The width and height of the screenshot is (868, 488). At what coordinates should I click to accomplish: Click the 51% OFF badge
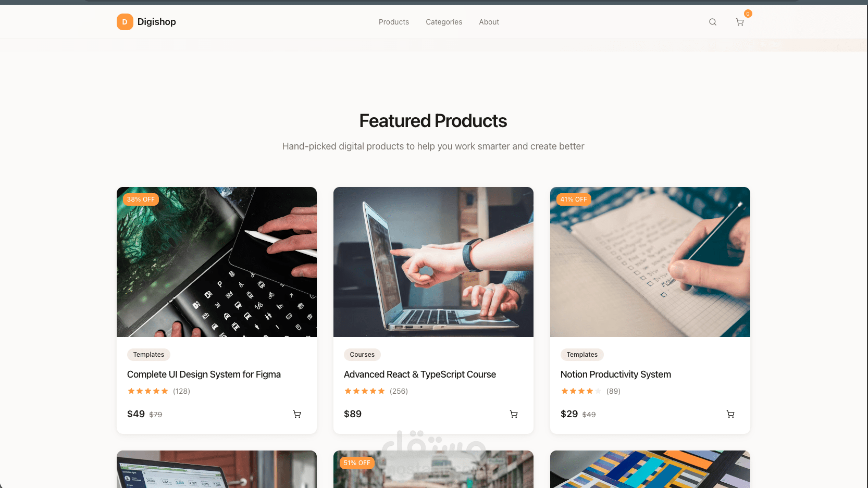pos(357,463)
